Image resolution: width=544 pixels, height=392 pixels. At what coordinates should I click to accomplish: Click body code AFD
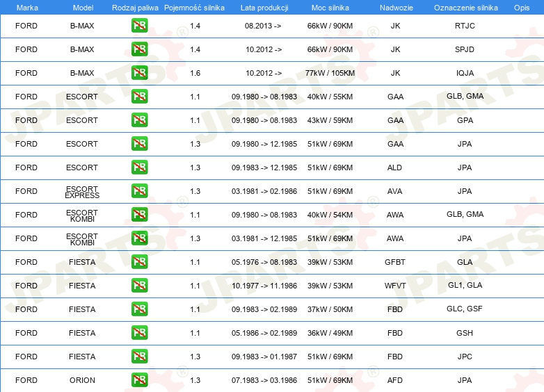(x=395, y=380)
